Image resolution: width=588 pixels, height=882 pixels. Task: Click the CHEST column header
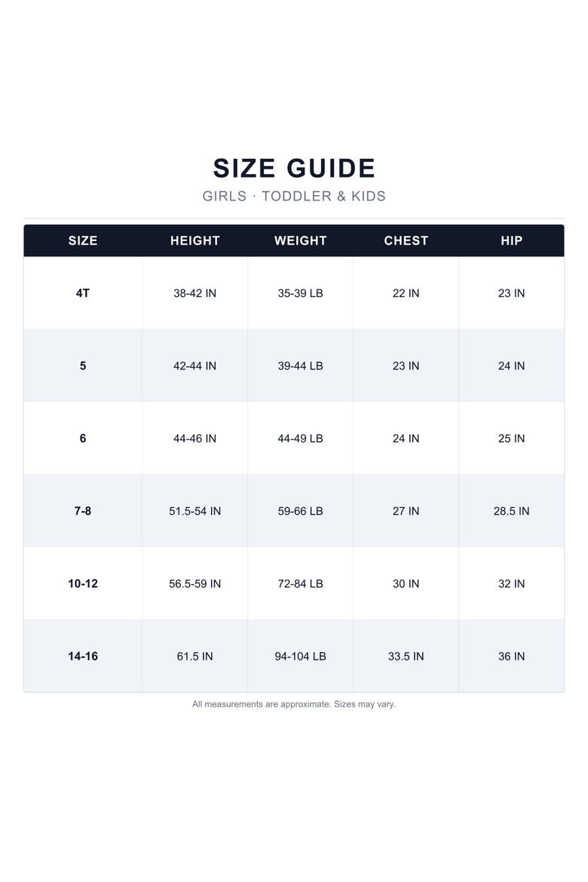[x=406, y=240]
